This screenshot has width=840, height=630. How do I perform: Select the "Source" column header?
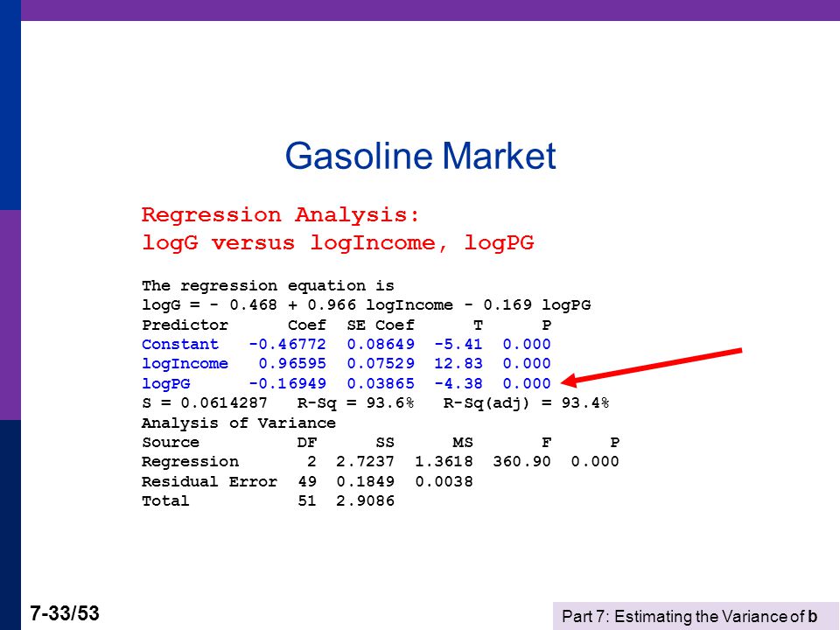tap(171, 443)
